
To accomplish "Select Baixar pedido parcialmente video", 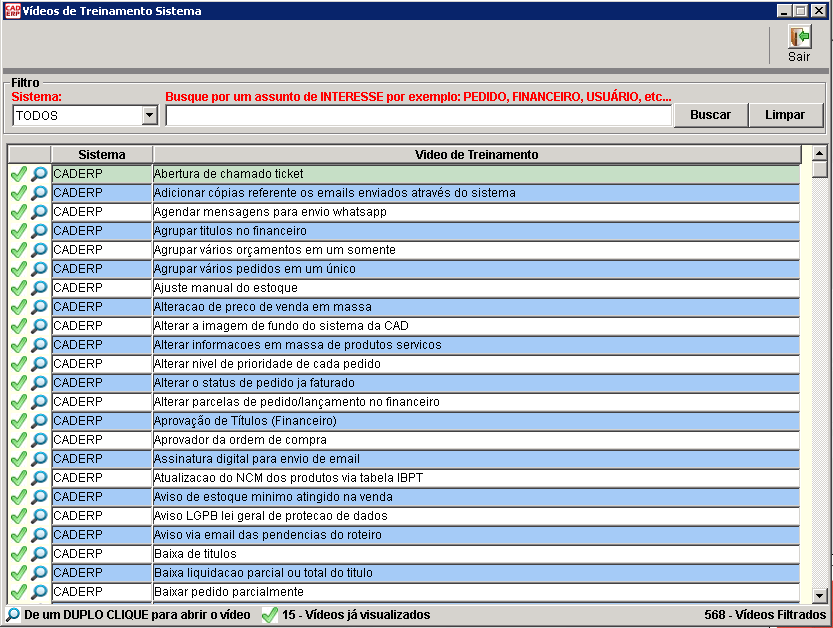I will [477, 592].
